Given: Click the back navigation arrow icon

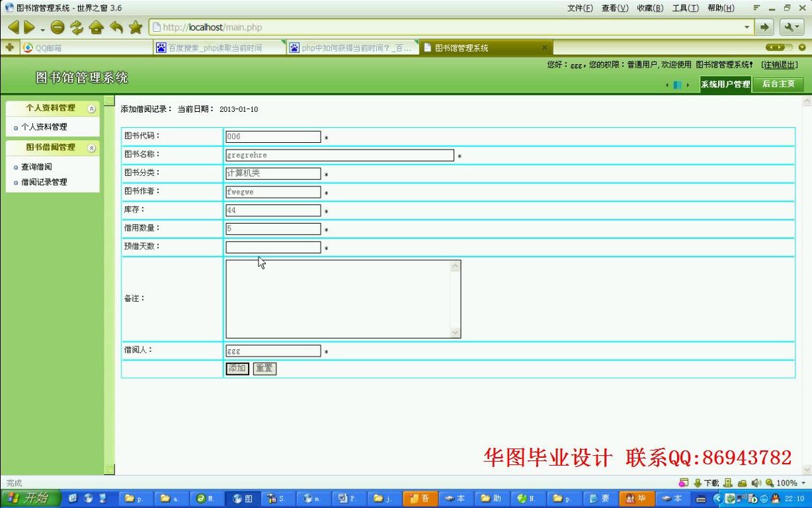Looking at the screenshot, I should (12, 26).
